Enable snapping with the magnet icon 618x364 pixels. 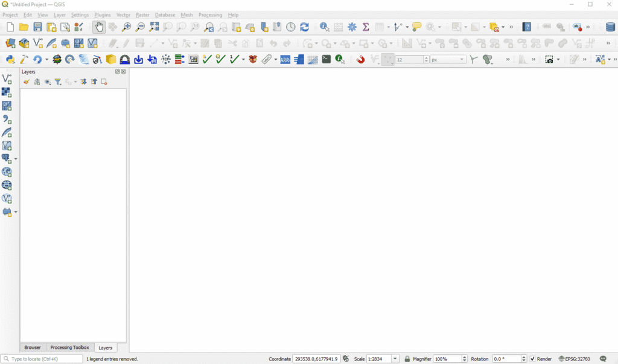coord(360,59)
